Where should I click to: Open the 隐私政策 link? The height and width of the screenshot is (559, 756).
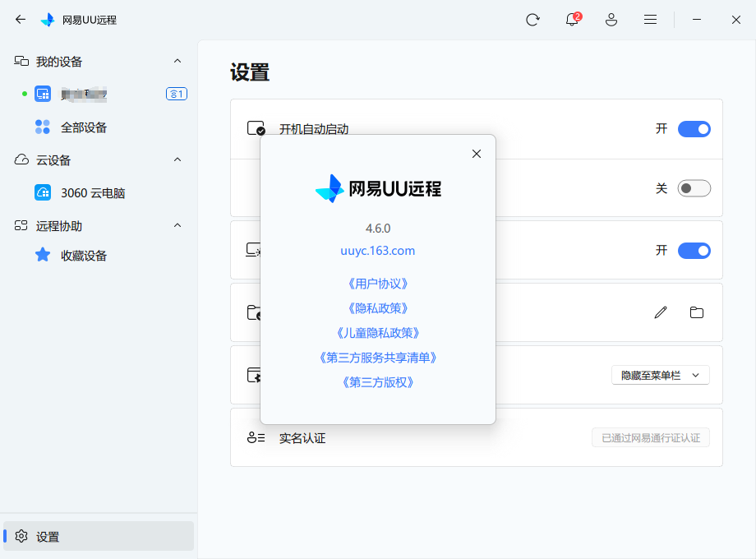[377, 307]
